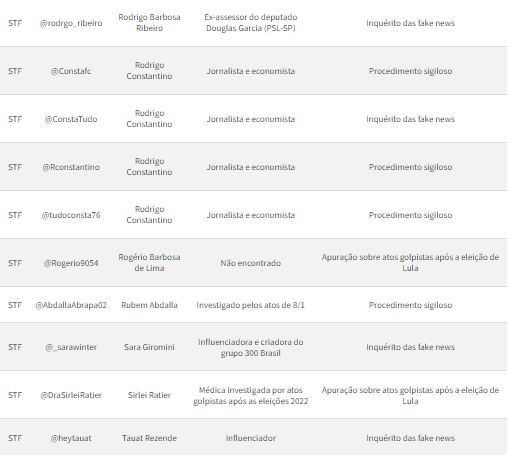The image size is (509, 455).
Task: Select 'Não encontrado' cell in Rogério row
Action: point(251,263)
